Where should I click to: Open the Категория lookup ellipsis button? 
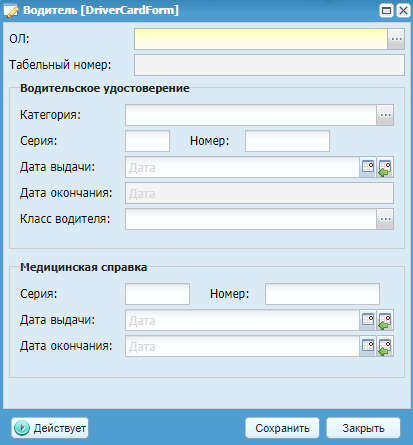tap(385, 115)
